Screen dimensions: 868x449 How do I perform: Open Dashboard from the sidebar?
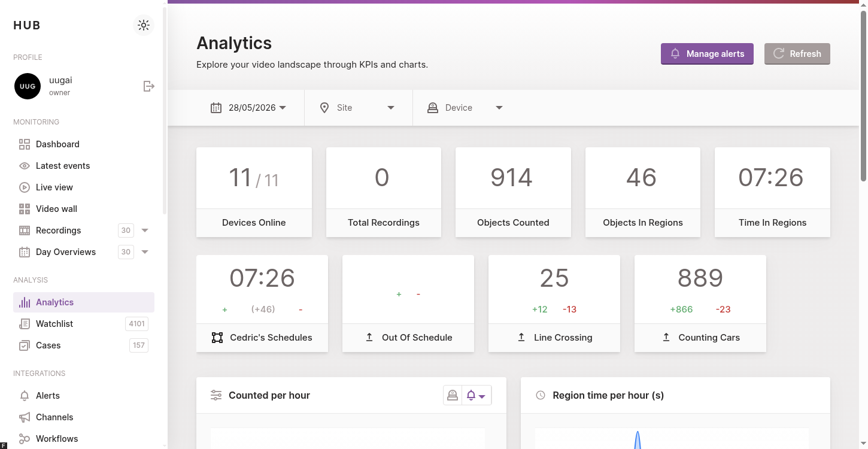pyautogui.click(x=84, y=144)
